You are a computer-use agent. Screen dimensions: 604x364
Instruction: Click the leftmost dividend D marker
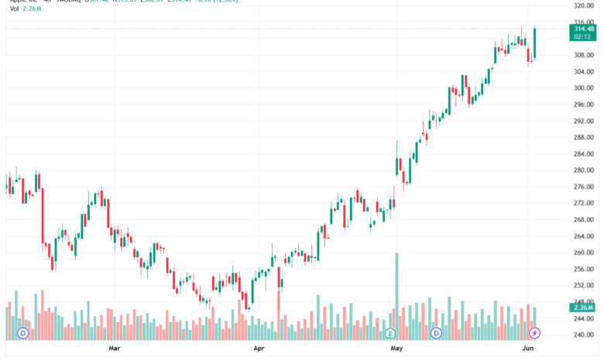pyautogui.click(x=23, y=333)
